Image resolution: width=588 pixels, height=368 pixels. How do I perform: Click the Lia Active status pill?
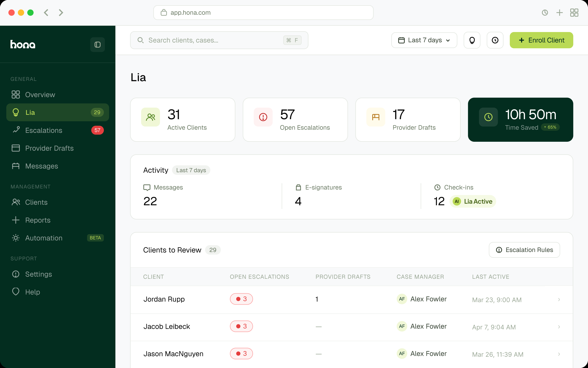[473, 201]
